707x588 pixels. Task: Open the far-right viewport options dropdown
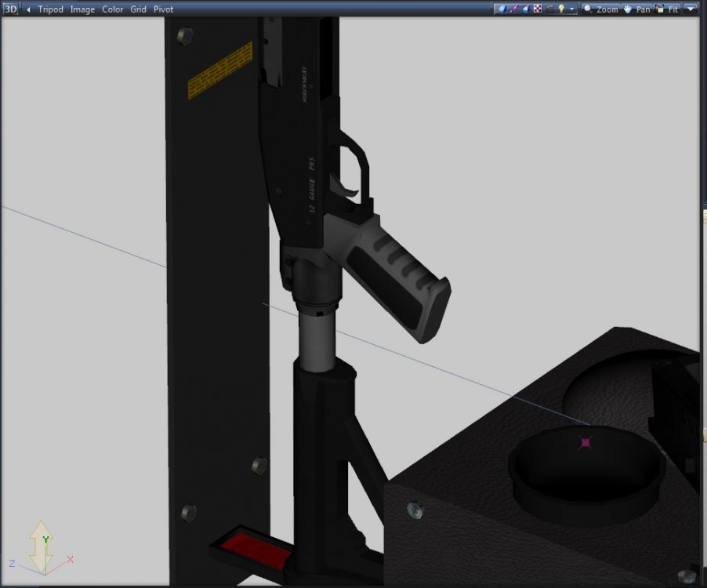click(690, 9)
